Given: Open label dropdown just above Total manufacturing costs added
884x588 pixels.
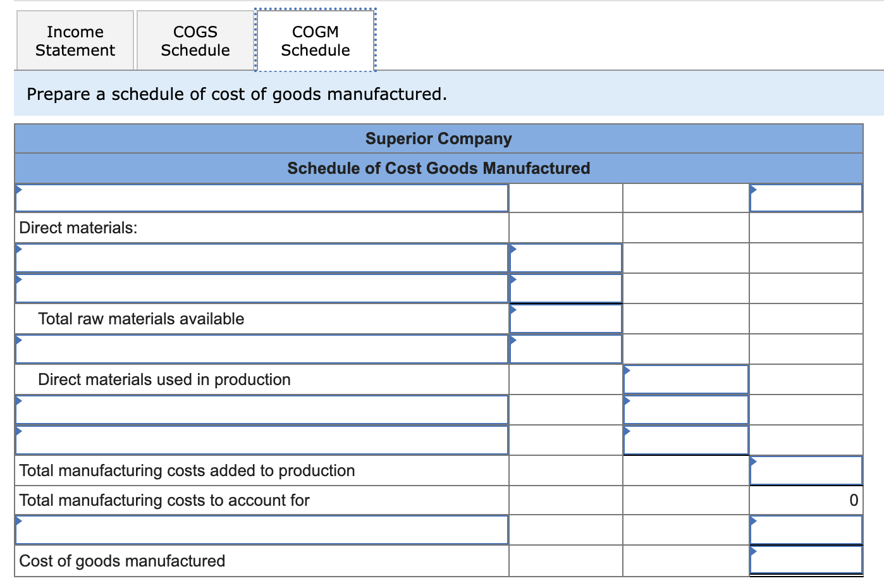Looking at the screenshot, I should pos(262,440).
